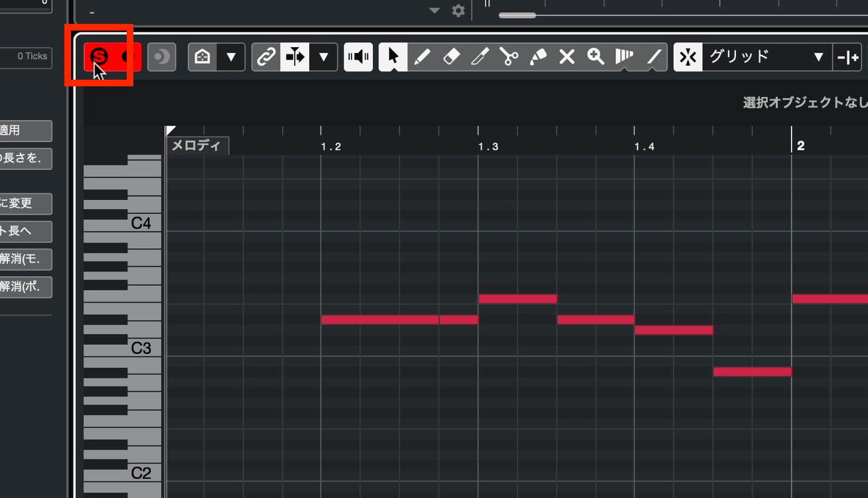Toggle the Solo Editor button
This screenshot has height=498, width=868.
pos(99,56)
